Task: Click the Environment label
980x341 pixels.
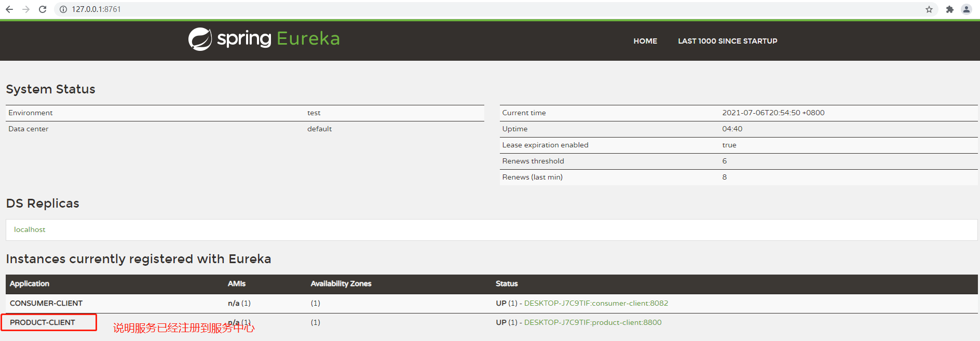Action: (x=31, y=113)
